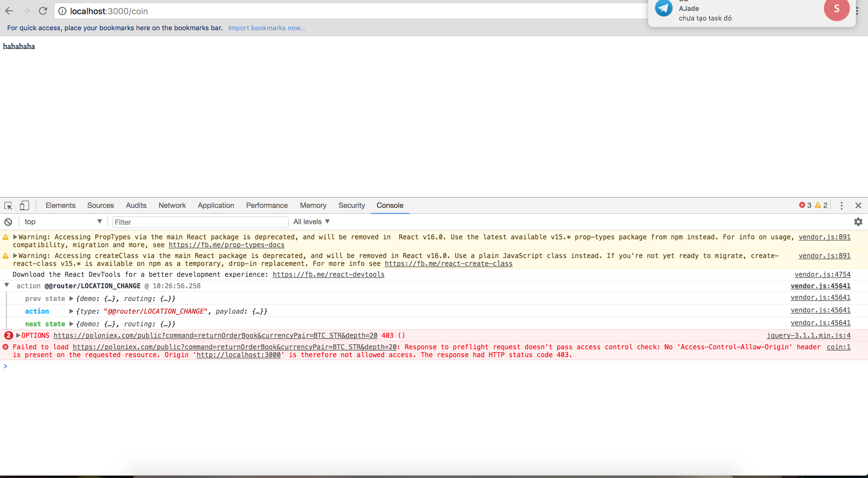Screen dimensions: 868x478
Task: Select the inspect element tool
Action: click(8, 206)
